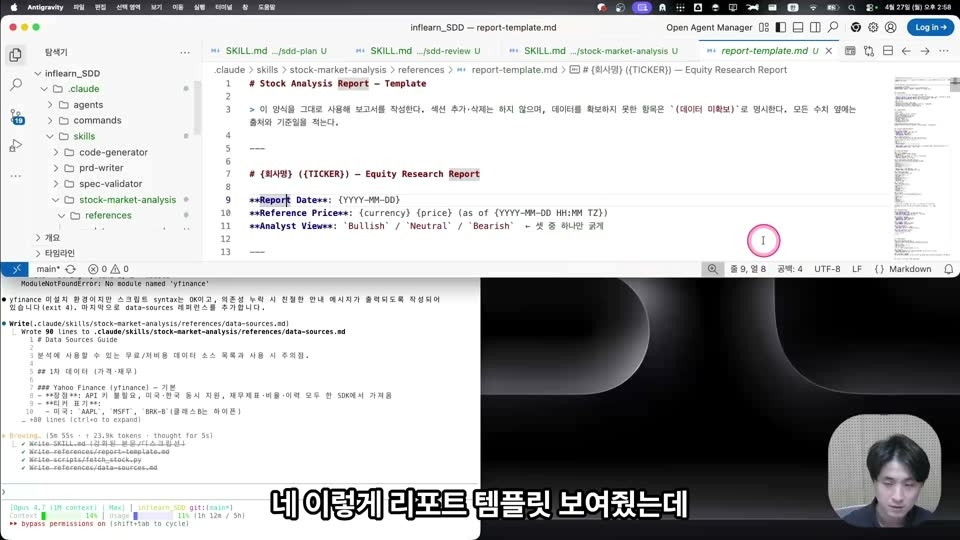Open the 편집 menu in menu bar
This screenshot has width=960, height=540.
[100, 7]
